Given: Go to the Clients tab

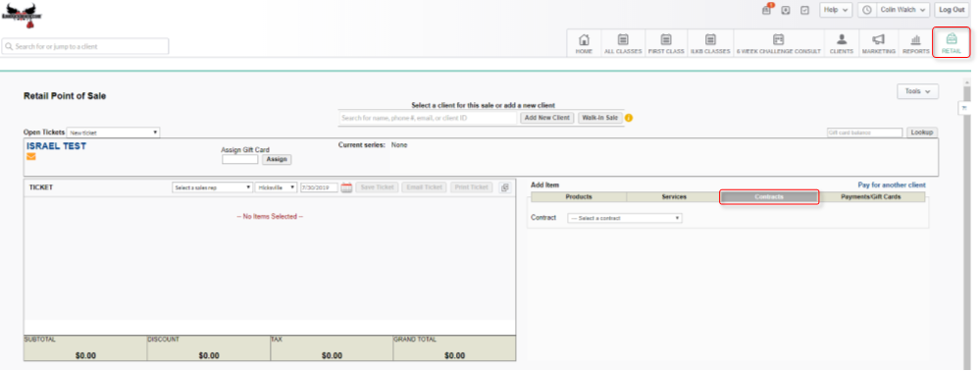Looking at the screenshot, I should click(842, 44).
